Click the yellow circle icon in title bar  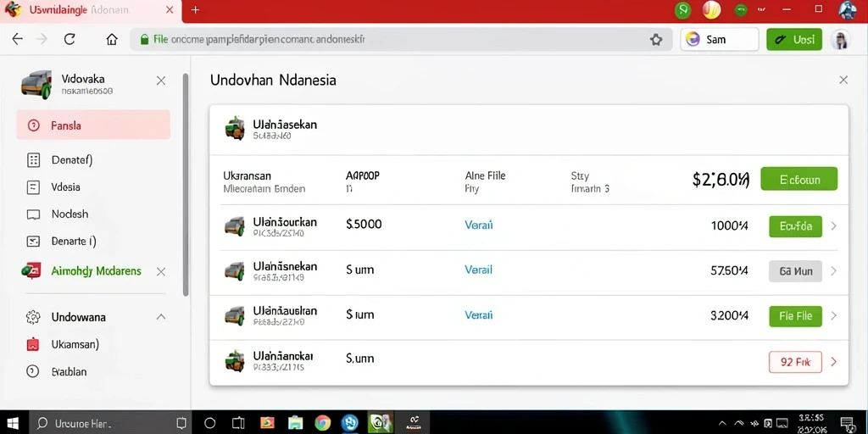click(711, 9)
